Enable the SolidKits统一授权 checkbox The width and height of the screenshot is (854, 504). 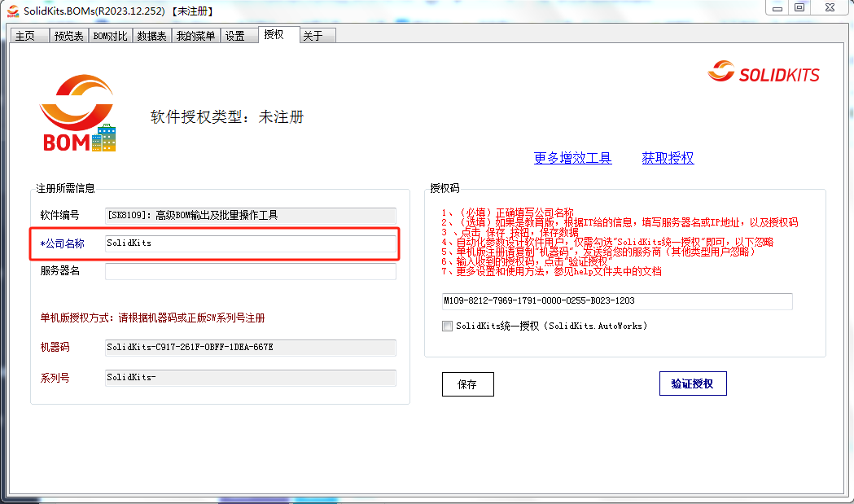(447, 326)
